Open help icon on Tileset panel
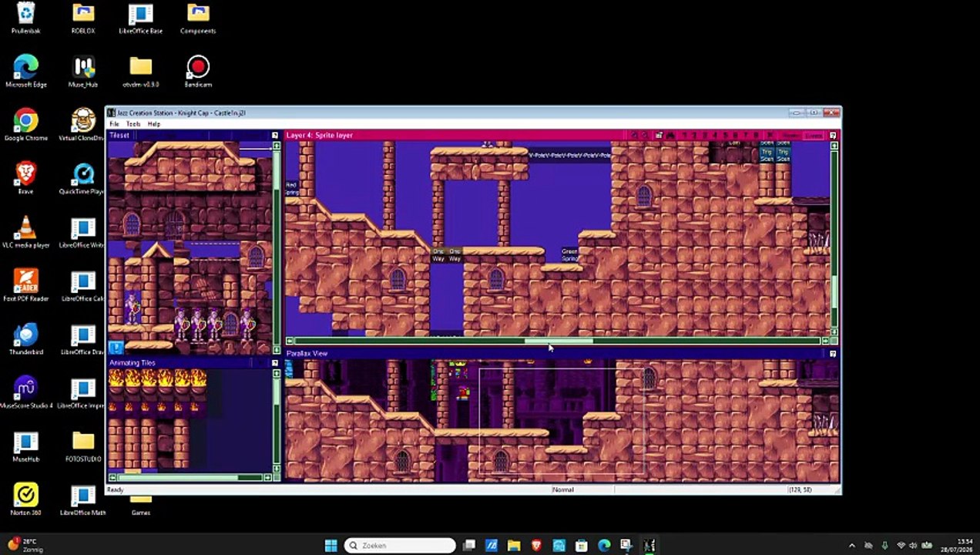 (x=275, y=135)
